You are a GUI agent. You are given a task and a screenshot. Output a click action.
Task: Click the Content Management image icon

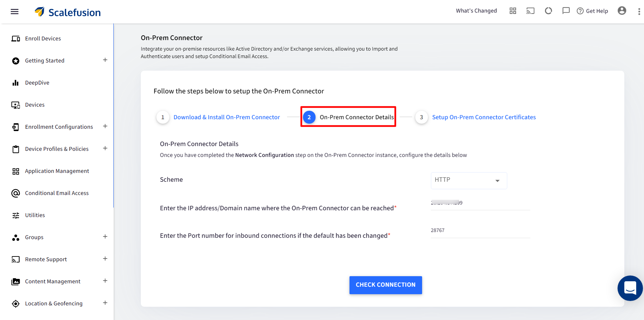(x=16, y=282)
